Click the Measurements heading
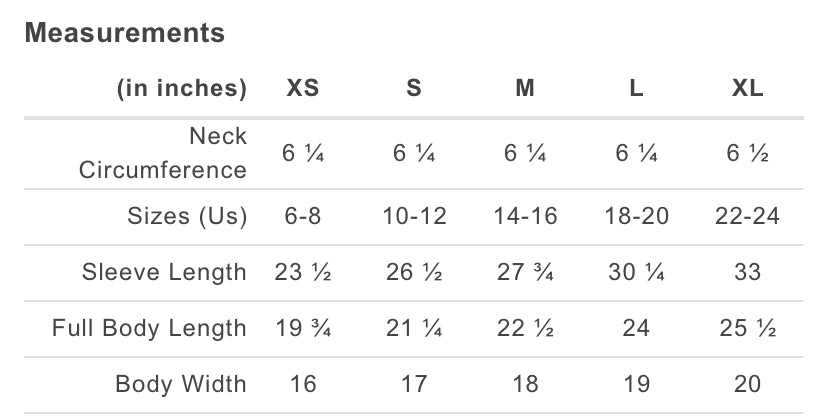This screenshot has width=828, height=419. [x=124, y=33]
